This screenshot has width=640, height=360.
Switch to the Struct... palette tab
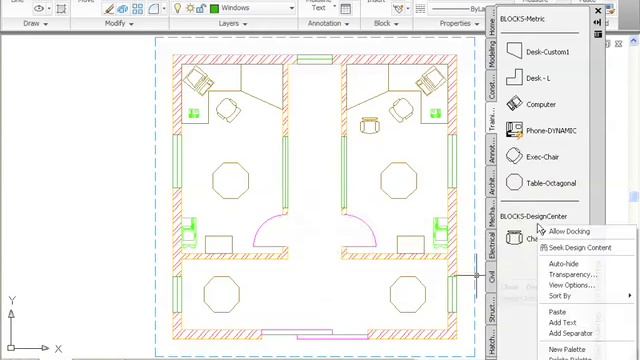click(492, 309)
